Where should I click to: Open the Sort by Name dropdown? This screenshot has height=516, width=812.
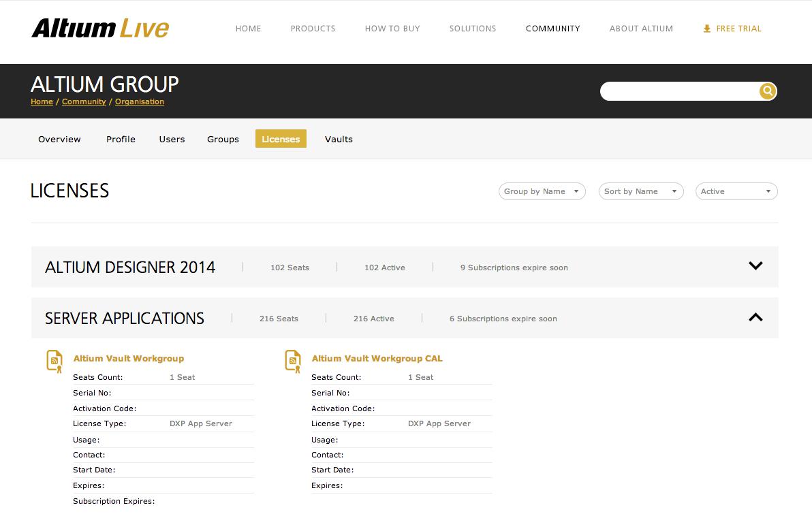[x=640, y=191]
